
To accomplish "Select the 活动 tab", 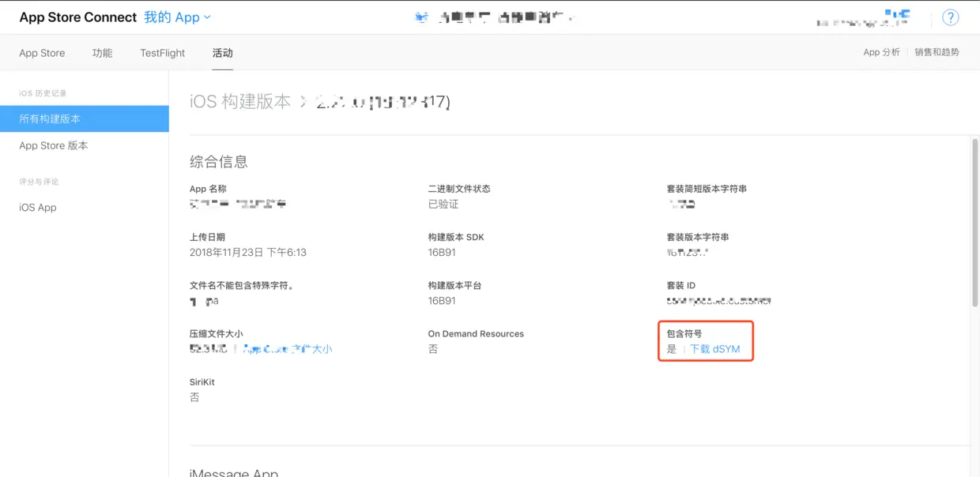I will pyautogui.click(x=223, y=53).
